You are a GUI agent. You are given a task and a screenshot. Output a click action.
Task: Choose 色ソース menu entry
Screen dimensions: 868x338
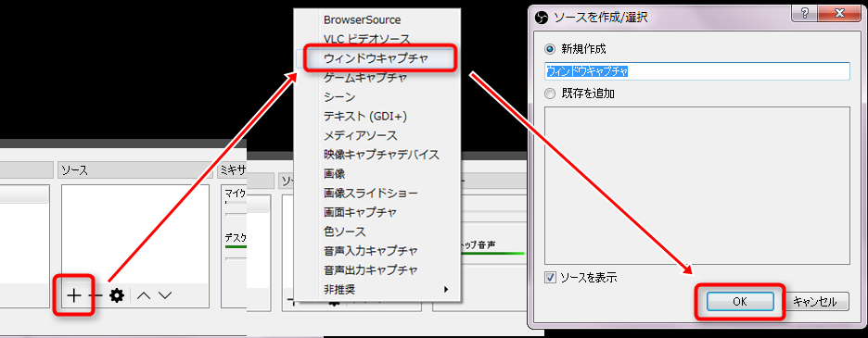click(377, 232)
